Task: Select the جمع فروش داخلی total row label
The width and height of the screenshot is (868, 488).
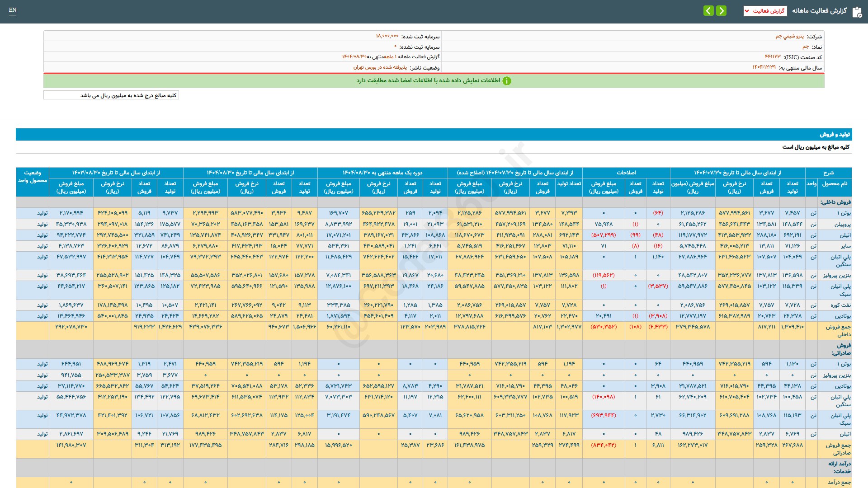Action: (x=838, y=330)
